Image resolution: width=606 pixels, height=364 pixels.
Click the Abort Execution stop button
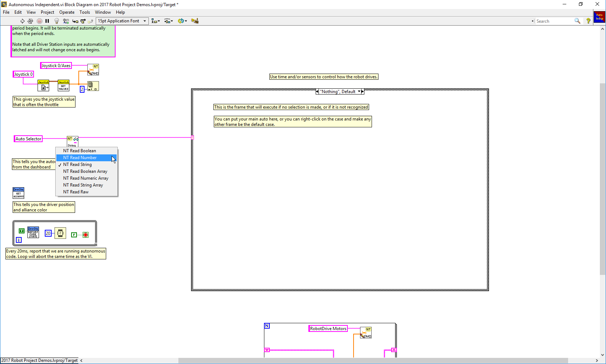[x=39, y=21]
